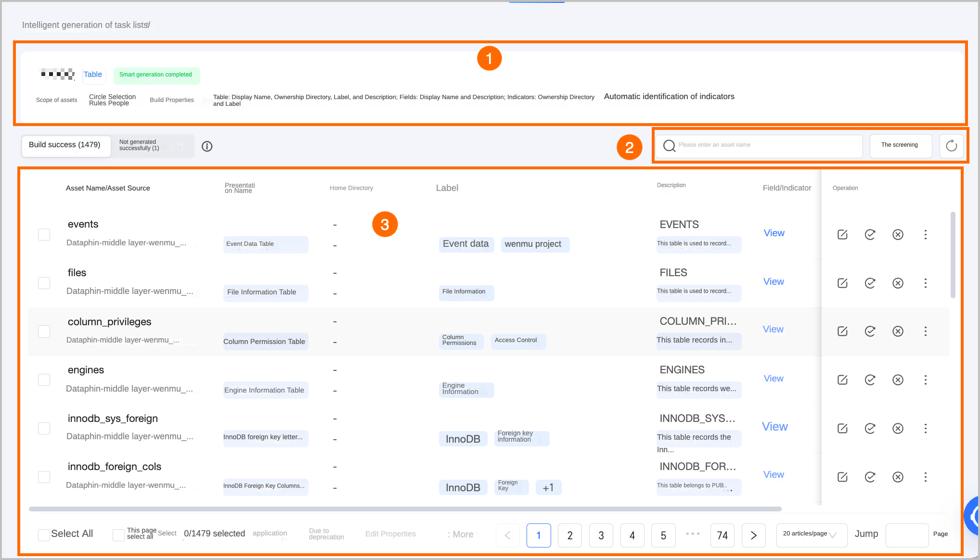The height and width of the screenshot is (560, 980).
Task: Click The screening button
Action: [x=900, y=145]
